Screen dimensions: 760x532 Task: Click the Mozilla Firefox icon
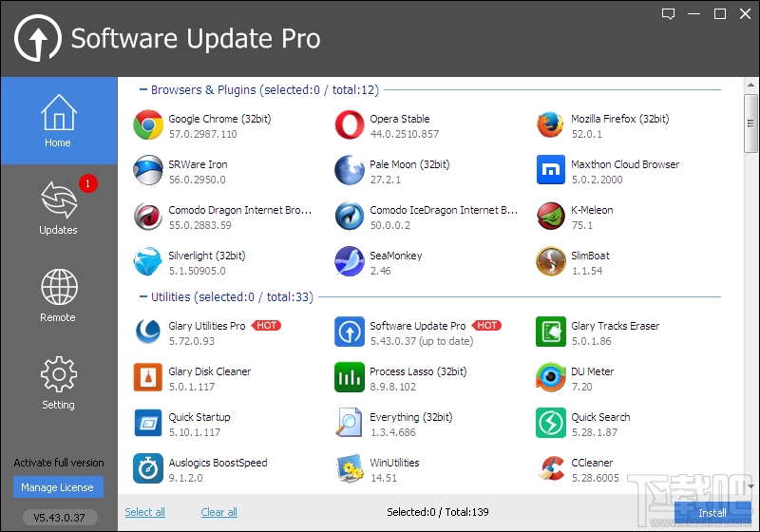(x=550, y=125)
